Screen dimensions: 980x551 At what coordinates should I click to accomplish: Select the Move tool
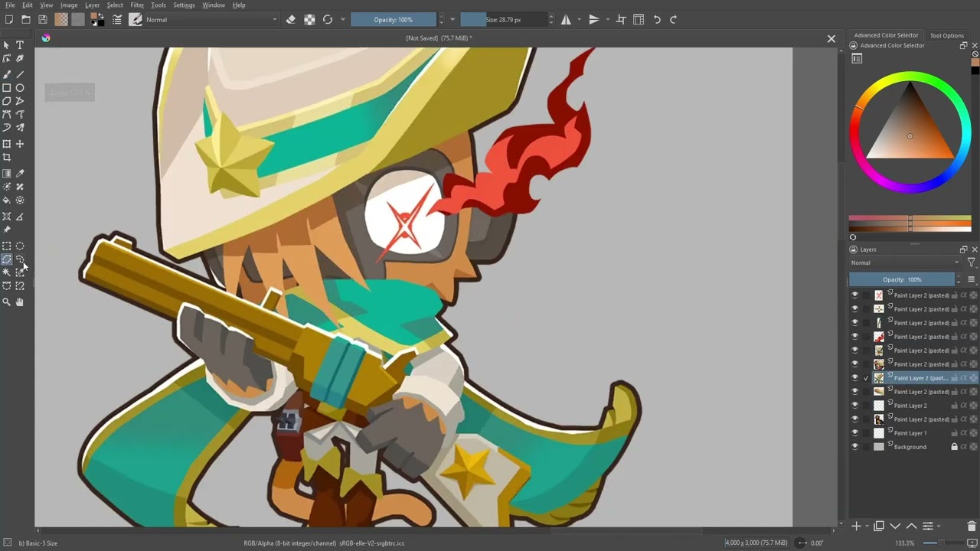(x=20, y=144)
